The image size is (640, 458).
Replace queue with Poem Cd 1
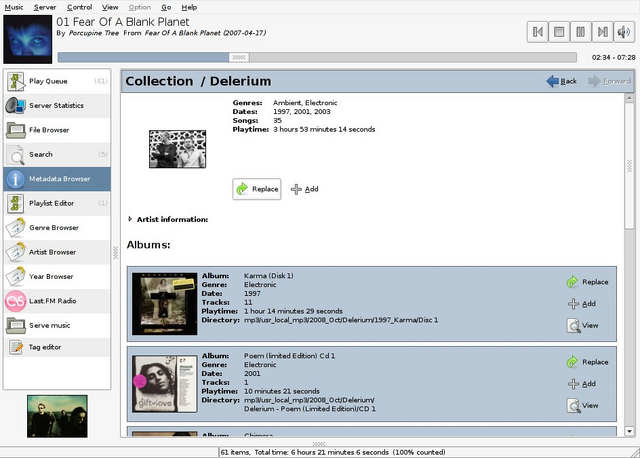click(587, 362)
